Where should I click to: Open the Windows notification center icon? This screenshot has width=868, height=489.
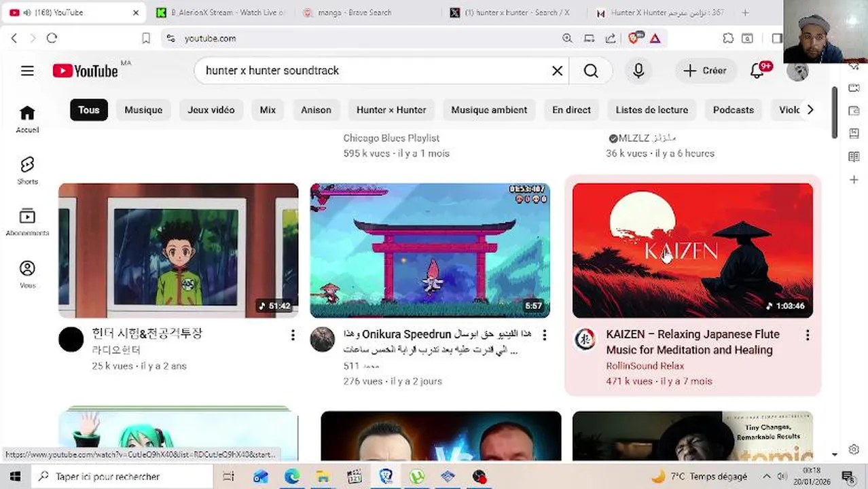pyautogui.click(x=848, y=476)
